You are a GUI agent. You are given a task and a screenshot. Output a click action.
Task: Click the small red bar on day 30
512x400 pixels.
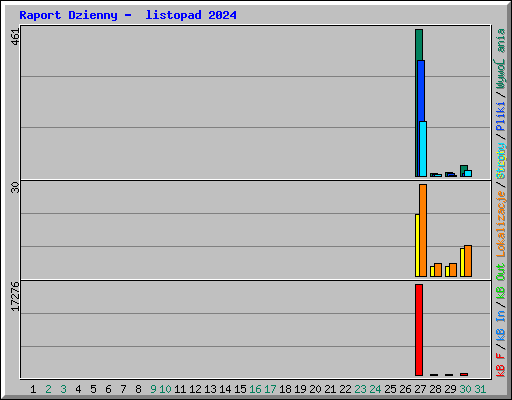pyautogui.click(x=464, y=374)
